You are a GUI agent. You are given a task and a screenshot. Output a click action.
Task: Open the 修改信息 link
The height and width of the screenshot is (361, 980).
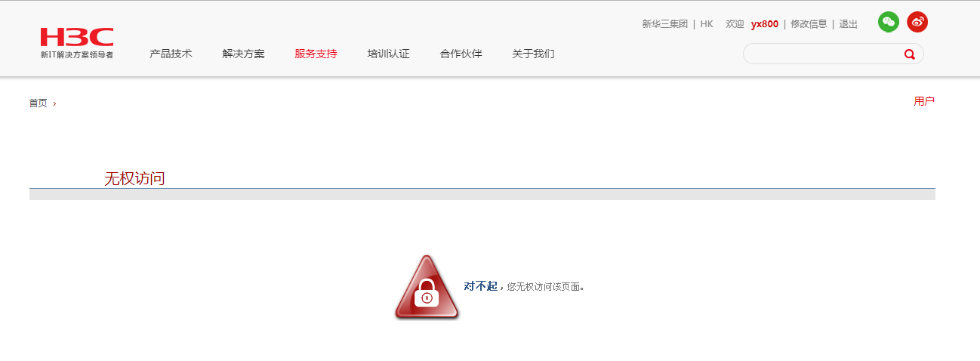(x=809, y=24)
